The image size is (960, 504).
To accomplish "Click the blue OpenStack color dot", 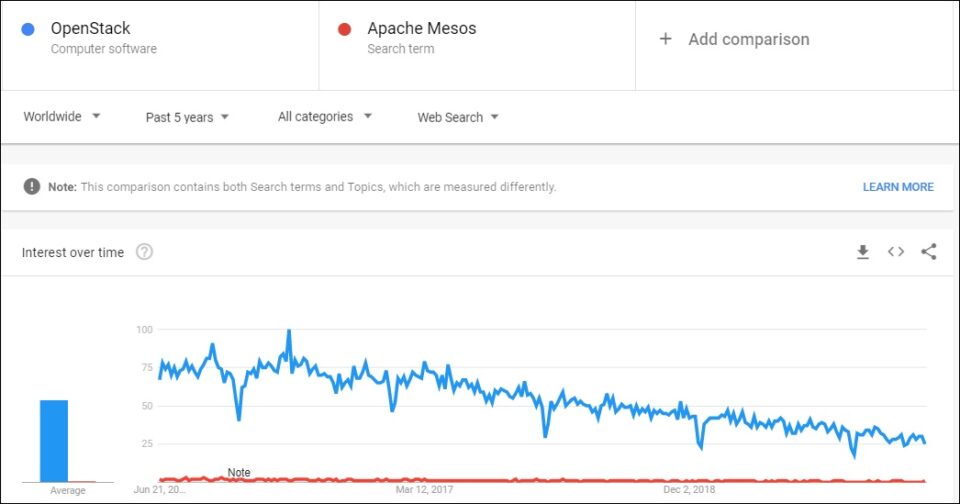I will point(28,29).
